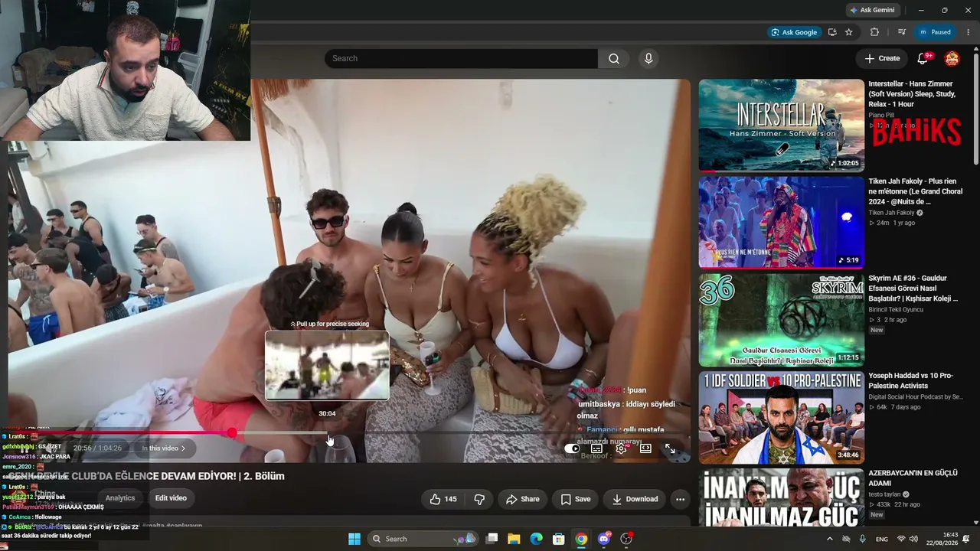The image size is (980, 551).
Task: Open Discord from the taskbar
Action: [x=604, y=539]
